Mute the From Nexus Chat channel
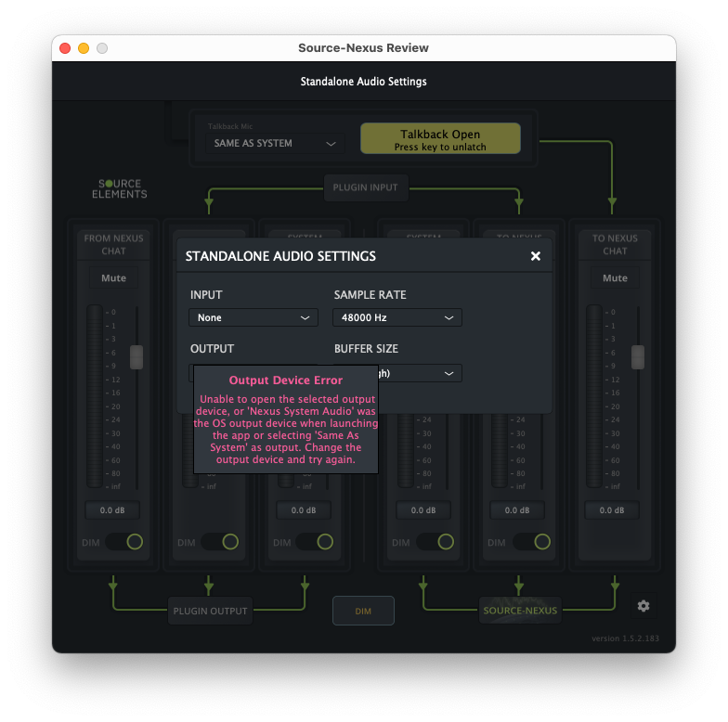 point(113,278)
